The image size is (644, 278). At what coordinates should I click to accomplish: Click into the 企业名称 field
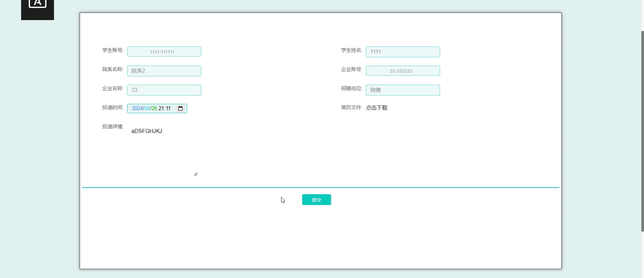click(x=164, y=90)
